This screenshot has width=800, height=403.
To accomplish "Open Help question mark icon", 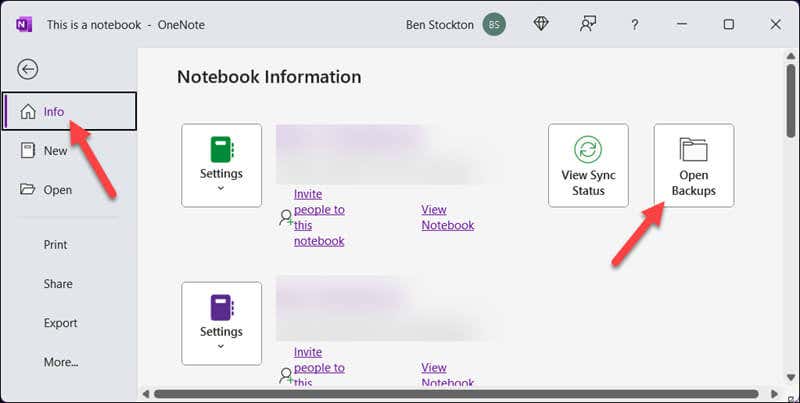I will [634, 24].
